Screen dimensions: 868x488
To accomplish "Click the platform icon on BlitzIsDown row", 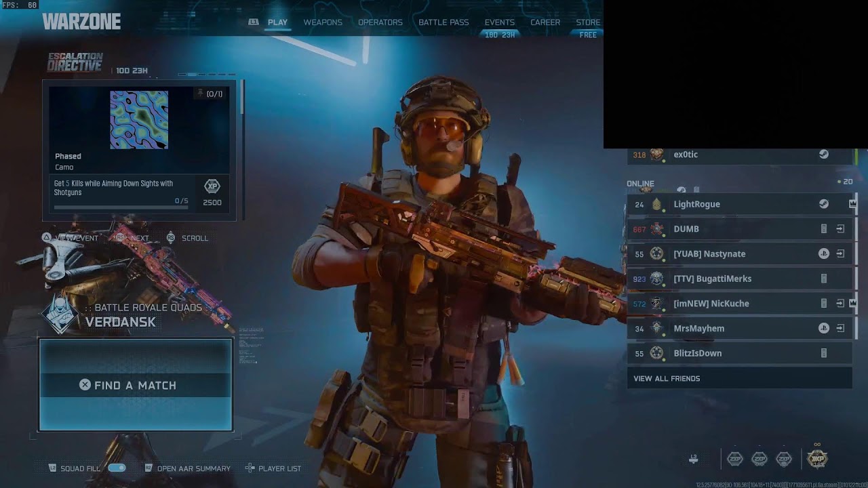I will pyautogui.click(x=824, y=353).
